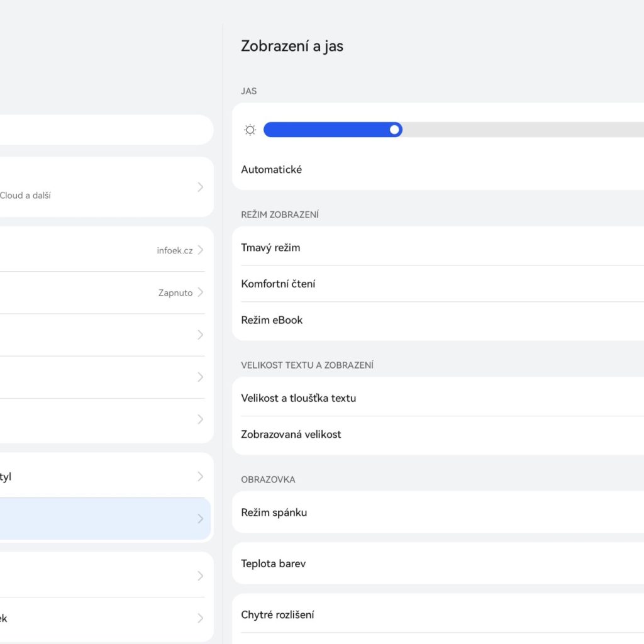Click the gray unfilled part of brightness track
Image resolution: width=644 pixels, height=644 pixels.
coord(522,130)
